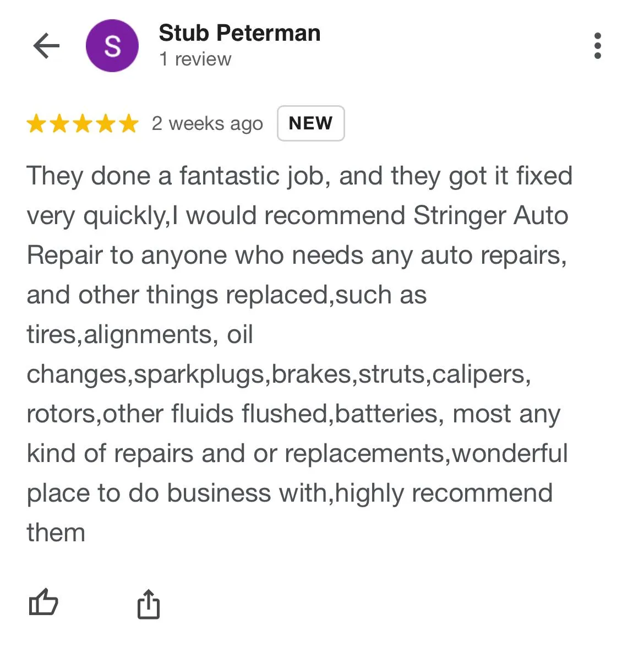
Task: Click the 'tires,alignments, oil' text line
Action: click(140, 335)
